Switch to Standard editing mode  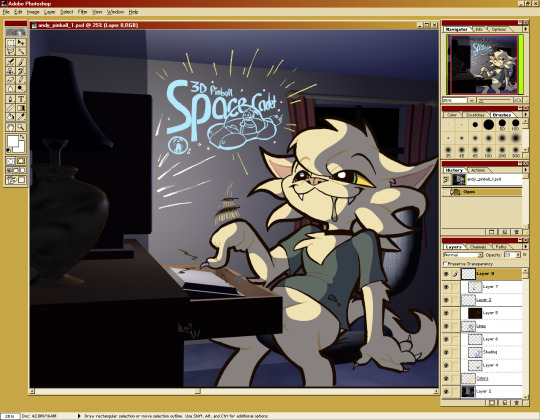(x=11, y=161)
